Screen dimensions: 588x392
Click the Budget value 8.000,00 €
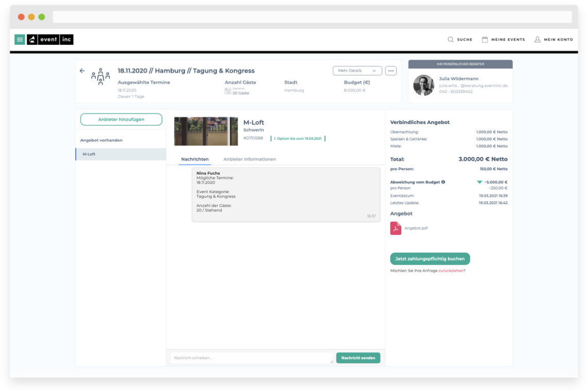pyautogui.click(x=354, y=90)
